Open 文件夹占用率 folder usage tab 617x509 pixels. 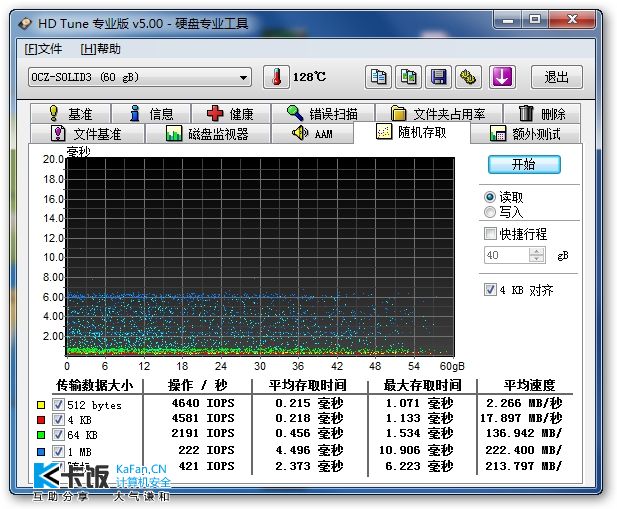[438, 114]
